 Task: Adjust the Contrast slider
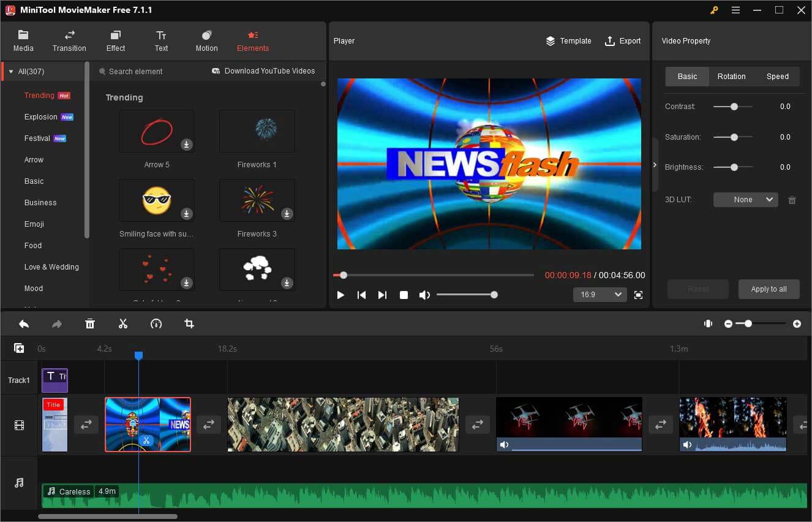[x=733, y=107]
